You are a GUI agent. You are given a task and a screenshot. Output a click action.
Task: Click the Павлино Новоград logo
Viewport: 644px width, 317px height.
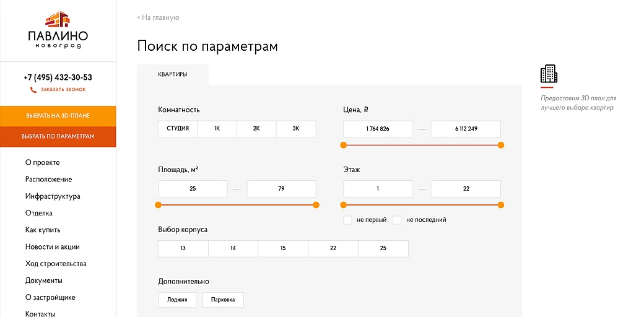[x=58, y=30]
